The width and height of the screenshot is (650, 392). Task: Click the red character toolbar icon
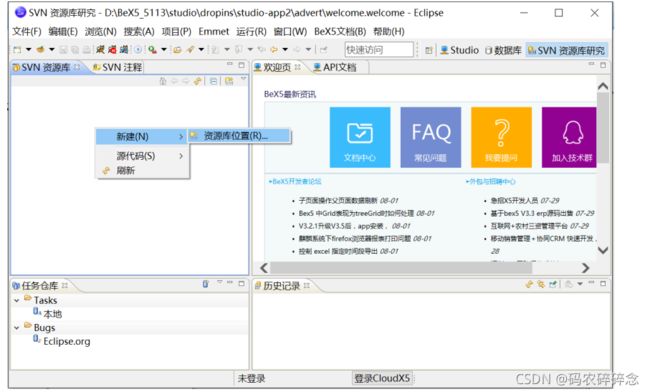pos(112,50)
